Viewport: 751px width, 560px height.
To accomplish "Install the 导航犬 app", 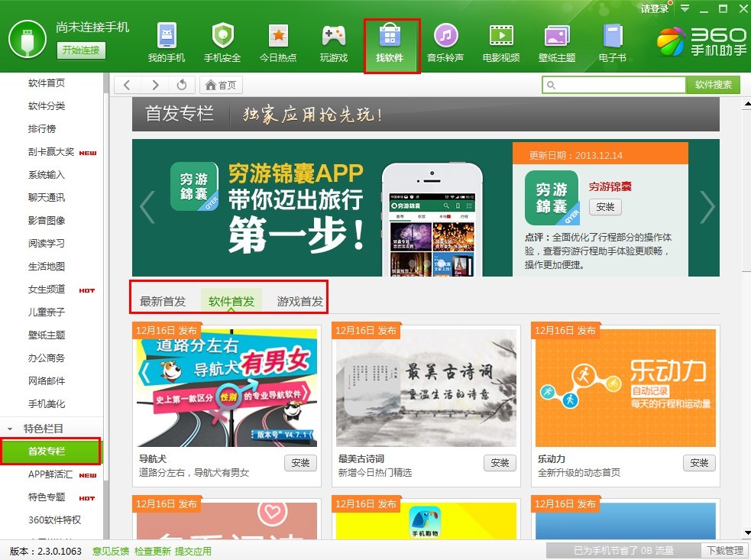I will (x=300, y=463).
